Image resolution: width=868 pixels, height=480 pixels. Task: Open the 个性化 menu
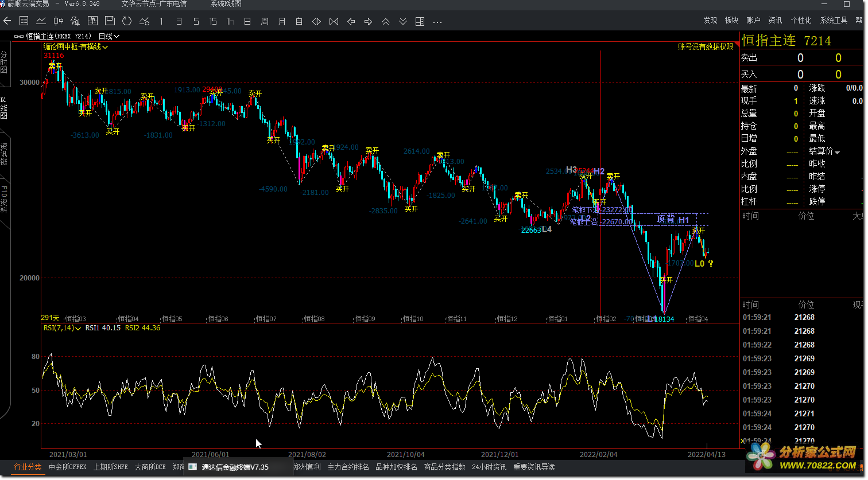[x=801, y=21]
